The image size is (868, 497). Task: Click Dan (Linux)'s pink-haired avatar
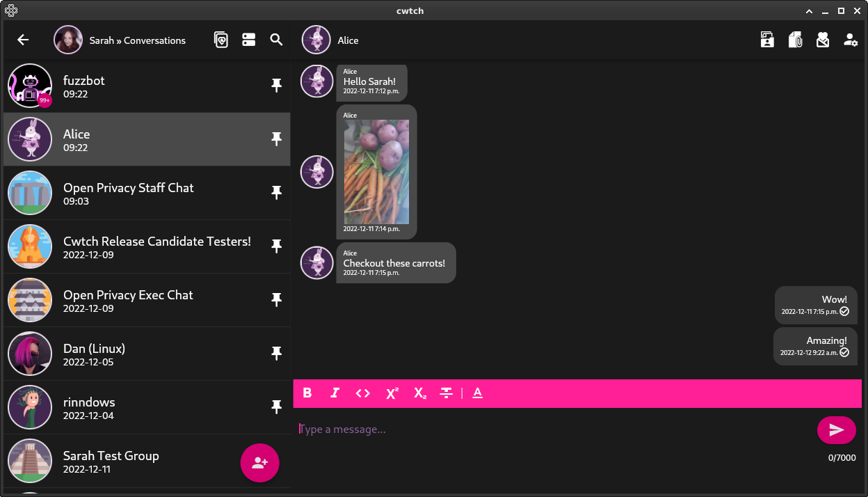coord(30,354)
